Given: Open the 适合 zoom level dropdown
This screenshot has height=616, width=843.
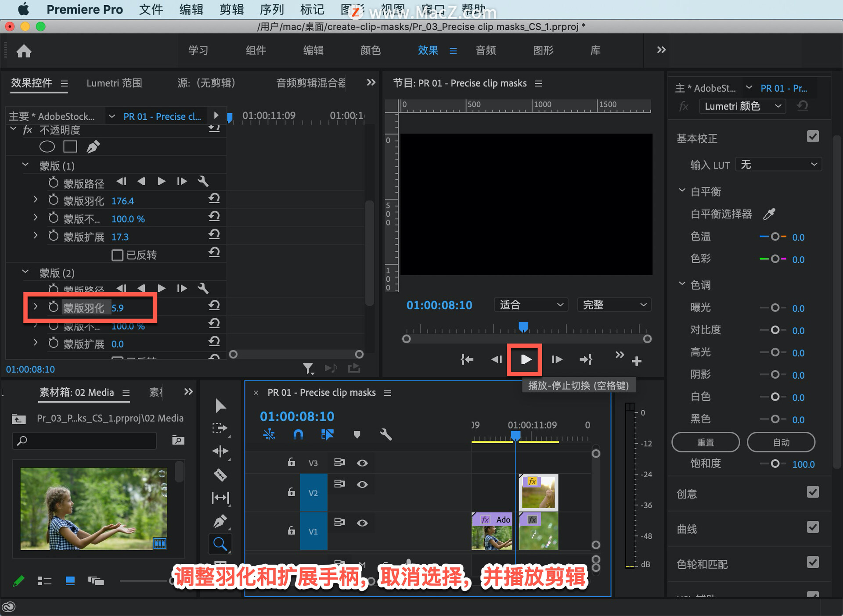Looking at the screenshot, I should 531,305.
